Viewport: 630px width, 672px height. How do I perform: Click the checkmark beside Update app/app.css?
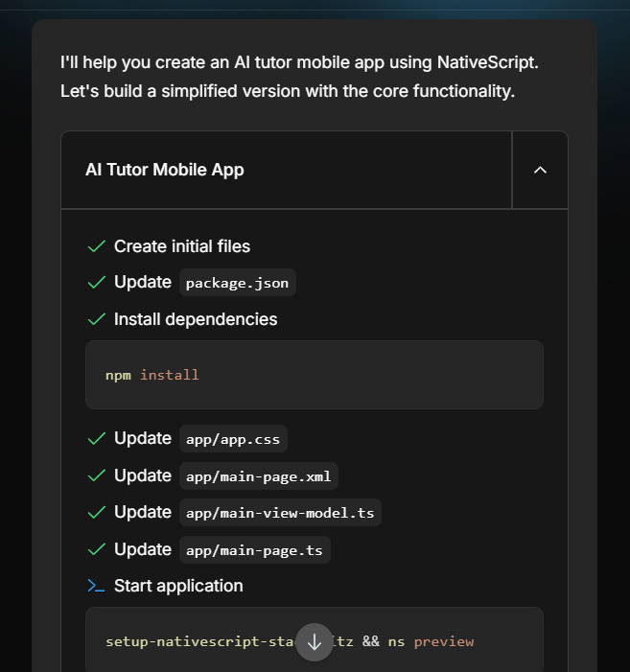[x=97, y=438]
